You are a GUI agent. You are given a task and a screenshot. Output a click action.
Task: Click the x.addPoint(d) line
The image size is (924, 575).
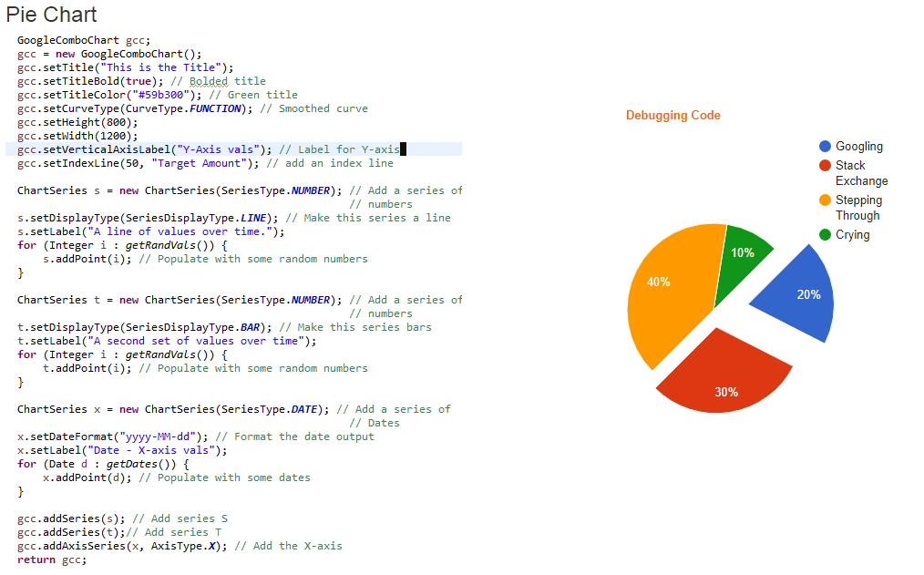click(176, 477)
